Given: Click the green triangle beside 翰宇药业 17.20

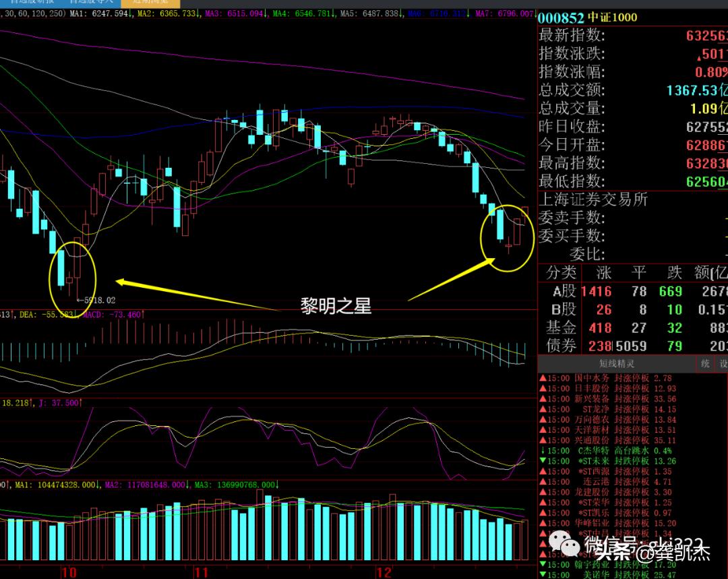Looking at the screenshot, I should click(x=542, y=564).
